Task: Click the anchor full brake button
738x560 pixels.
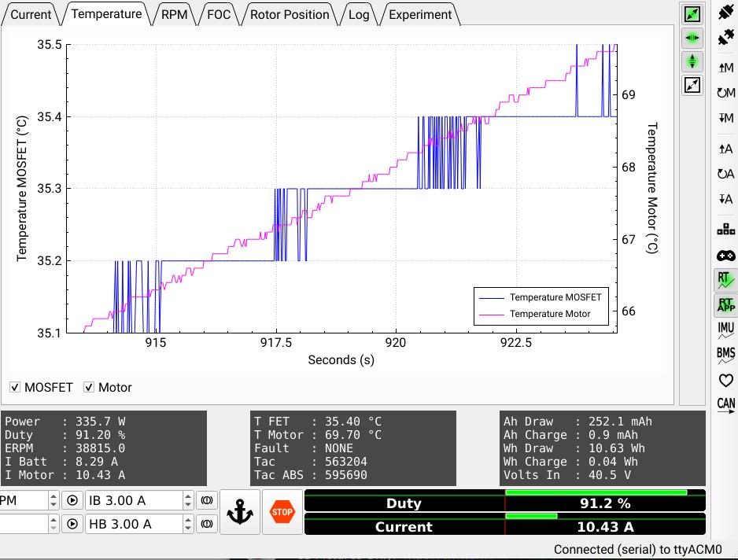Action: 240,512
